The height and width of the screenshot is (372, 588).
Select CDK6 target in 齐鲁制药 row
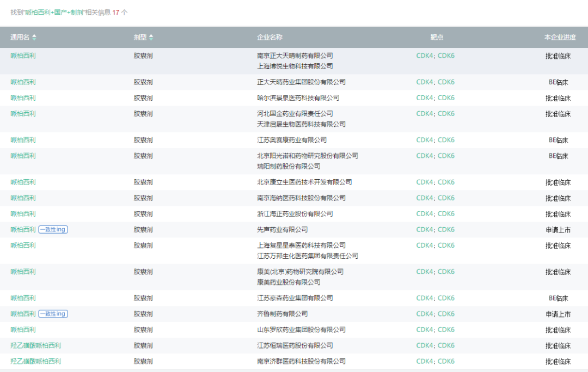(x=446, y=314)
